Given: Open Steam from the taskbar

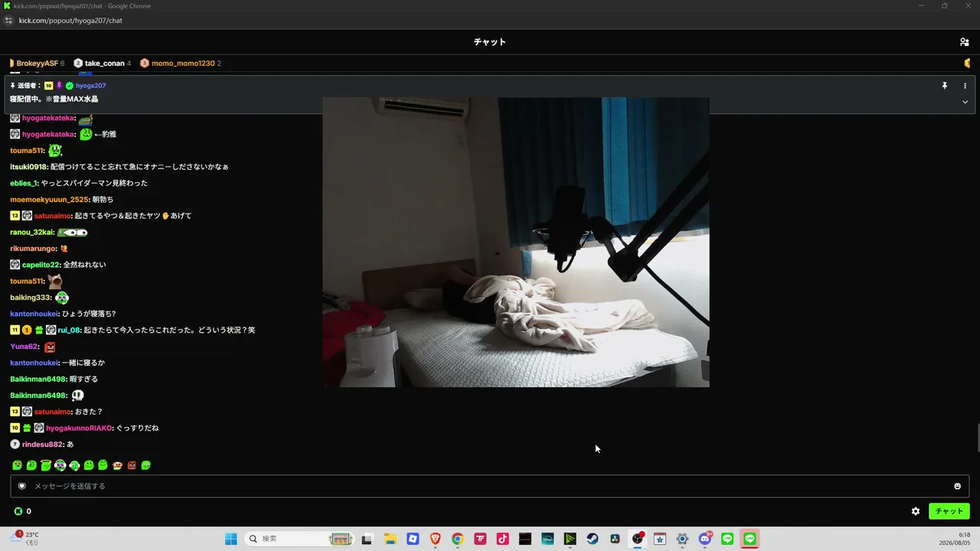Looking at the screenshot, I should pos(593,539).
